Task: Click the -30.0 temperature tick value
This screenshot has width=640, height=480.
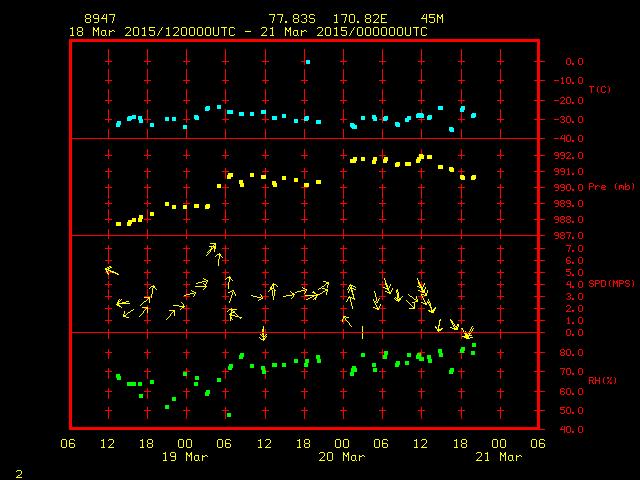Action: click(x=569, y=120)
